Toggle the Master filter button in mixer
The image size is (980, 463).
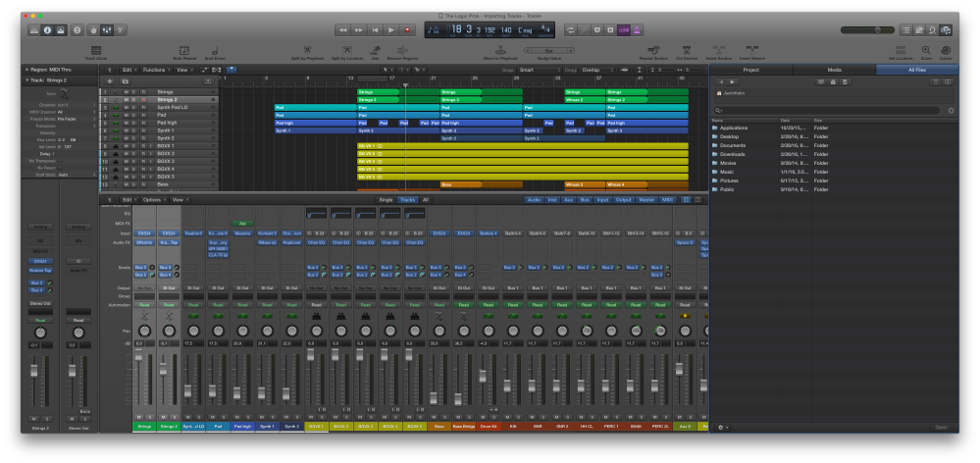(646, 199)
